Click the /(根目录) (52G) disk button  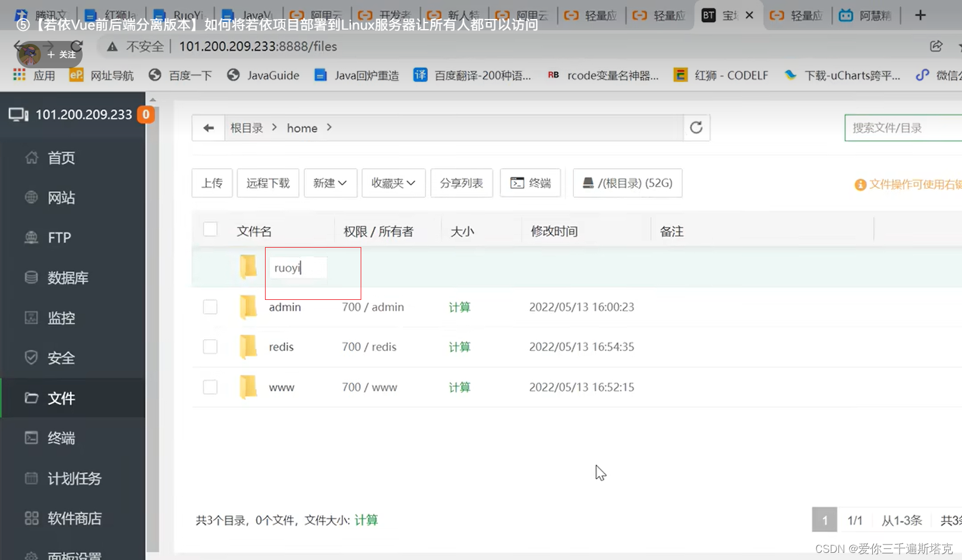[x=627, y=183]
